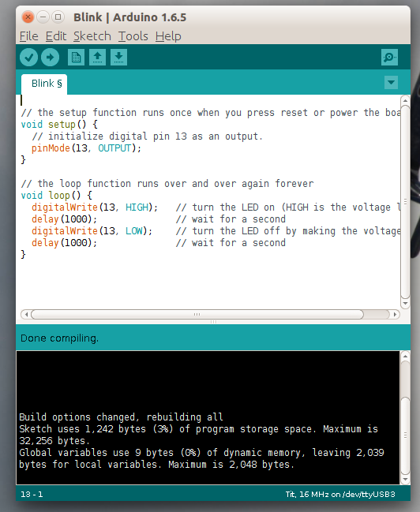This screenshot has width=420, height=512.
Task: Click editor vertical scrollbar down arrow
Action: click(x=405, y=304)
